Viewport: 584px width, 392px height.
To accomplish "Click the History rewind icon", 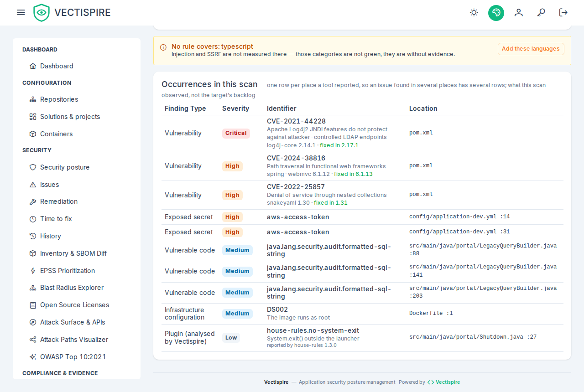I will click(33, 236).
